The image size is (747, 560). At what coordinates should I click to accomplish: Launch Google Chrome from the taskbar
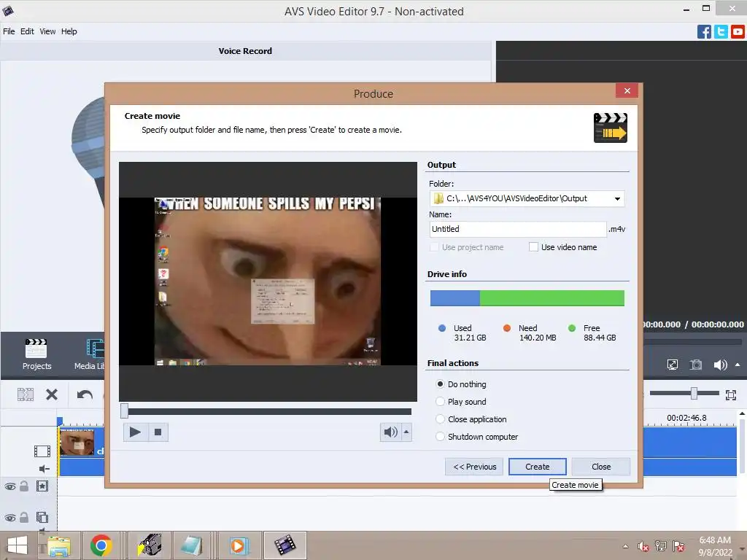tap(101, 545)
